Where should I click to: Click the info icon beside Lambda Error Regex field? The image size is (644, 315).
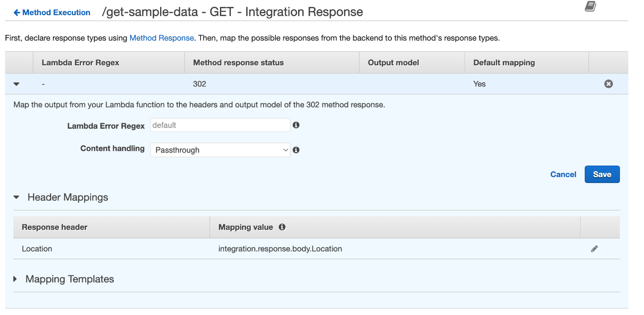[x=296, y=125]
